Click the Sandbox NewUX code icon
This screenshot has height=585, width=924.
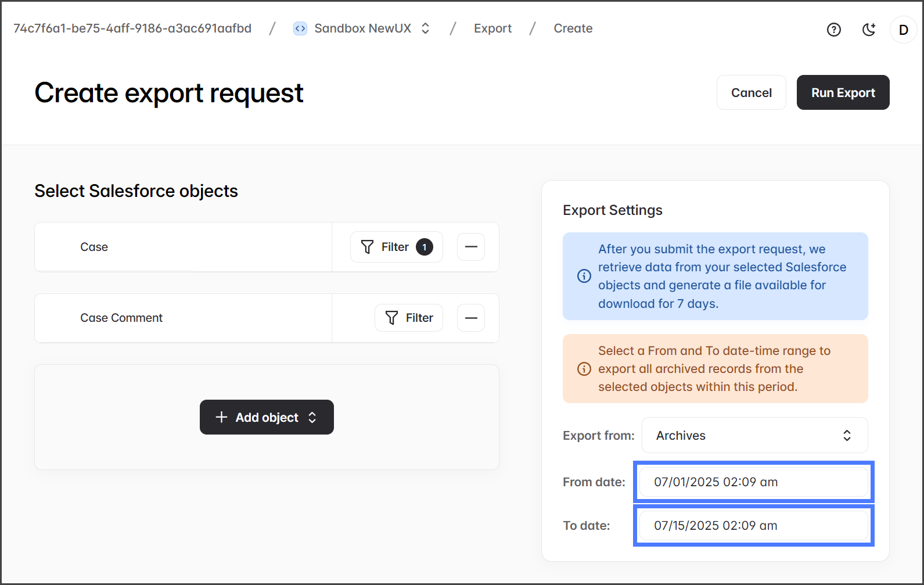(x=300, y=28)
